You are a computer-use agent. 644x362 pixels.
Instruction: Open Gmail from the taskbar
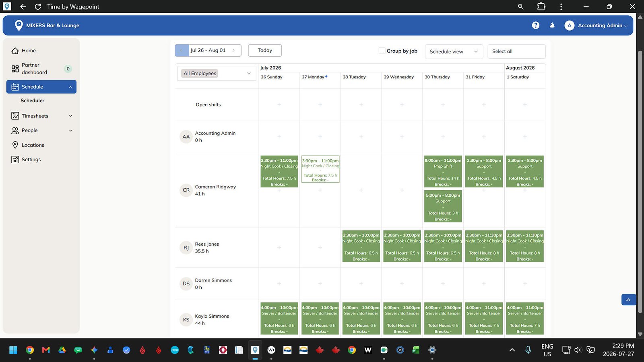(46, 350)
